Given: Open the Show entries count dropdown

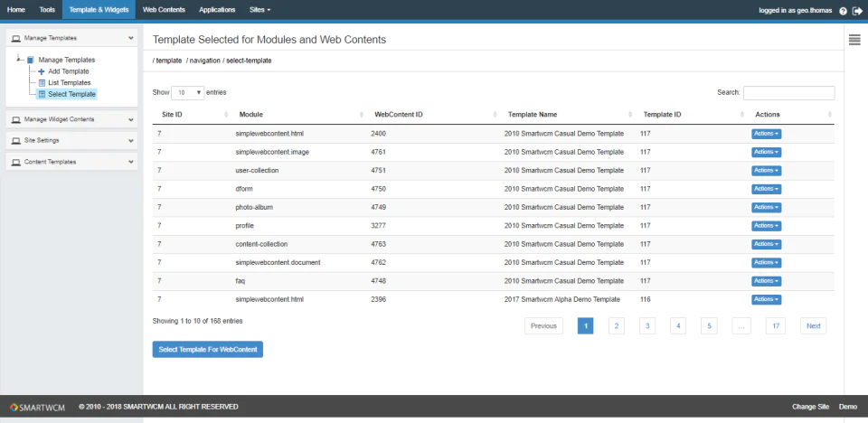Looking at the screenshot, I should [188, 93].
